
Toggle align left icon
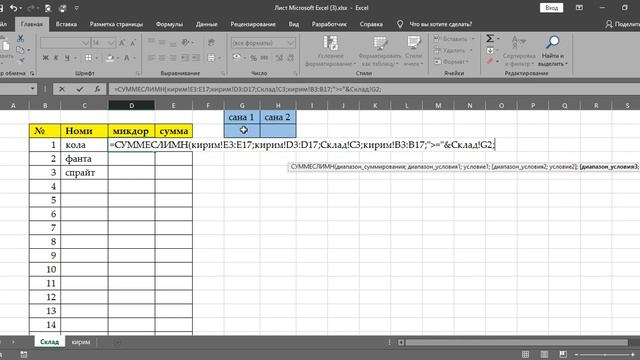point(151,58)
